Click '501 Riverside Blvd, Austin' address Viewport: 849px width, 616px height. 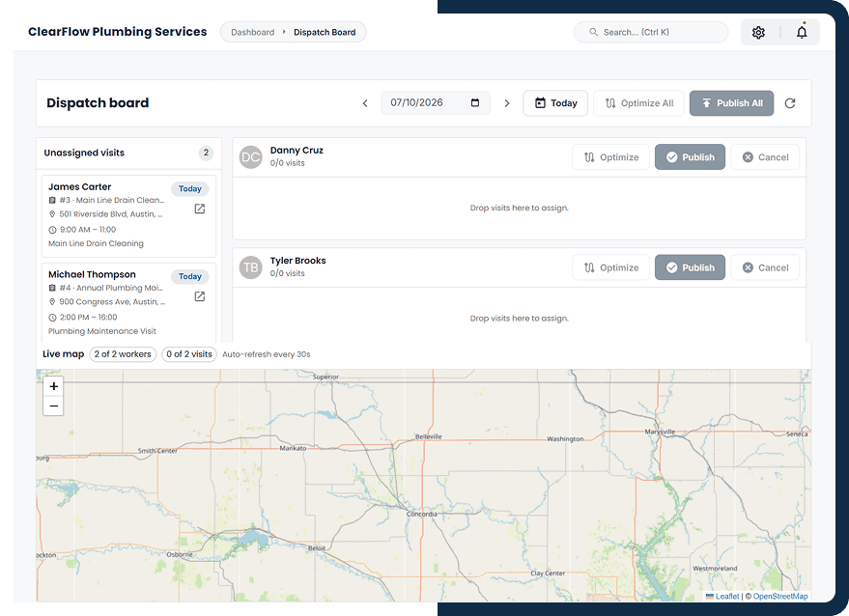click(110, 213)
